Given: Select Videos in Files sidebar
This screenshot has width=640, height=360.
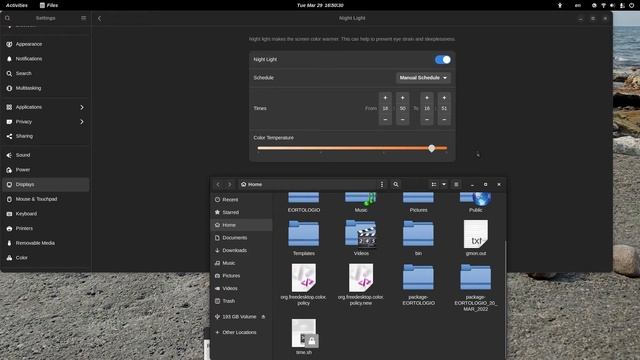Looking at the screenshot, I should pos(242,288).
